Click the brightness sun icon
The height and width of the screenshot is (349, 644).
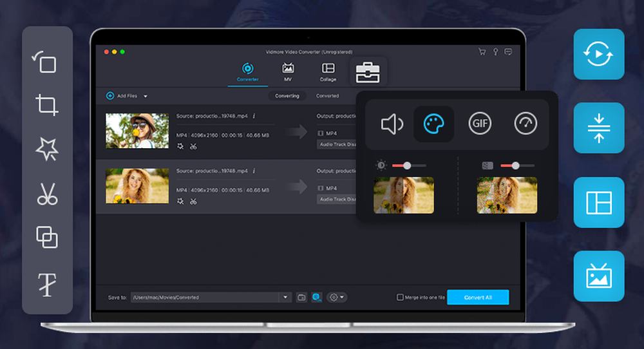tap(381, 165)
